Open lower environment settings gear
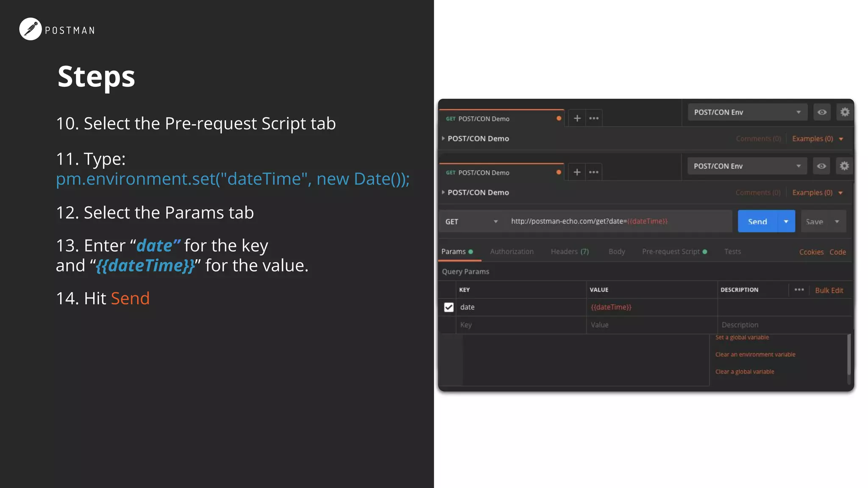Image resolution: width=868 pixels, height=488 pixels. click(x=844, y=166)
